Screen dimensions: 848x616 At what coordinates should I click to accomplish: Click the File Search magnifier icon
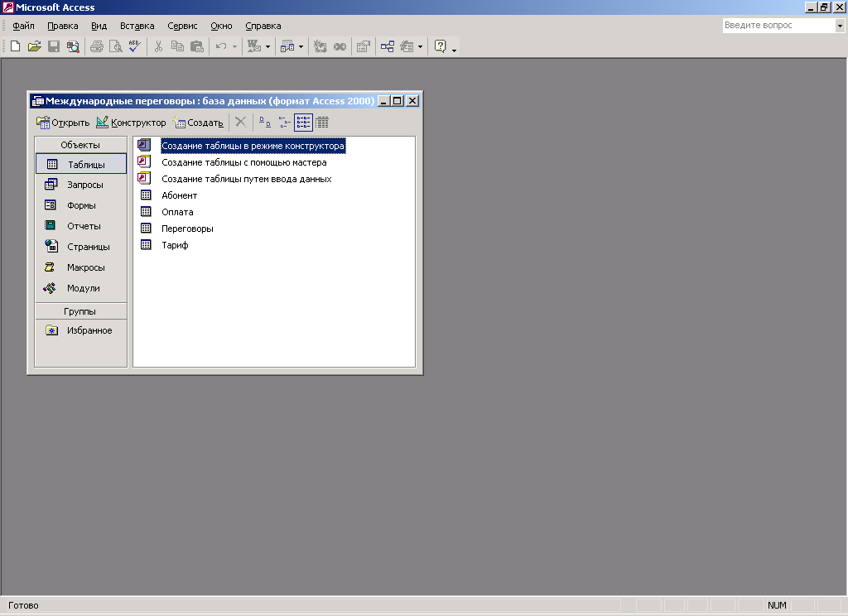pyautogui.click(x=73, y=46)
